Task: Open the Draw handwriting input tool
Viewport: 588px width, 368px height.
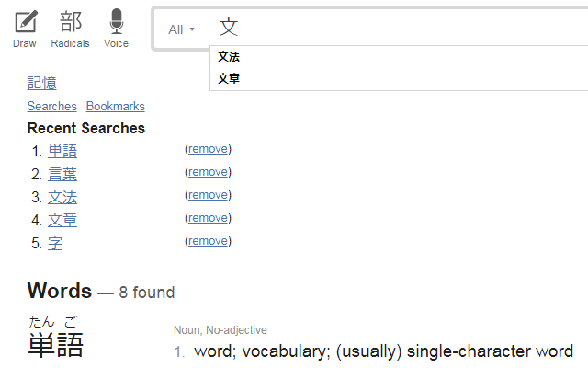Action: pyautogui.click(x=25, y=29)
